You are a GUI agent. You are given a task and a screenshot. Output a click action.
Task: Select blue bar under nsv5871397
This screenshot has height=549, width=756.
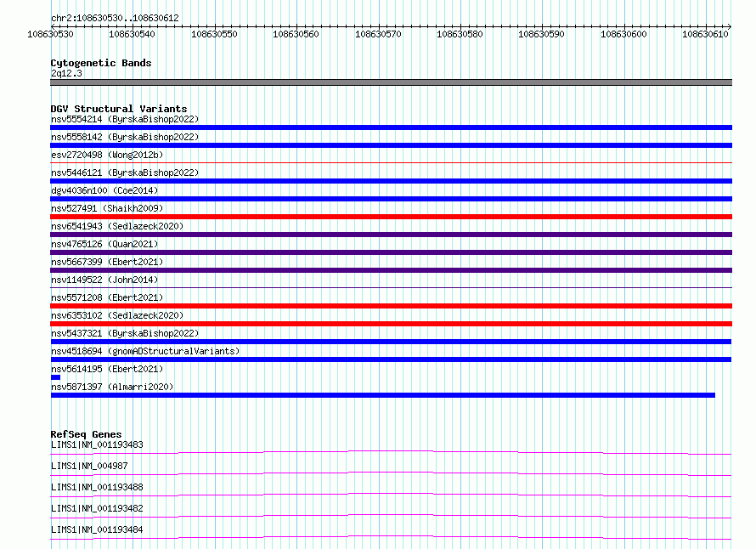(383, 395)
